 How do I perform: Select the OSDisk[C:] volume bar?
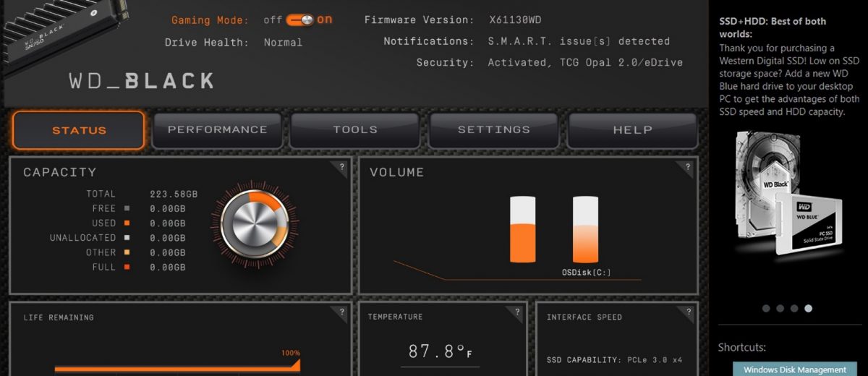point(586,228)
